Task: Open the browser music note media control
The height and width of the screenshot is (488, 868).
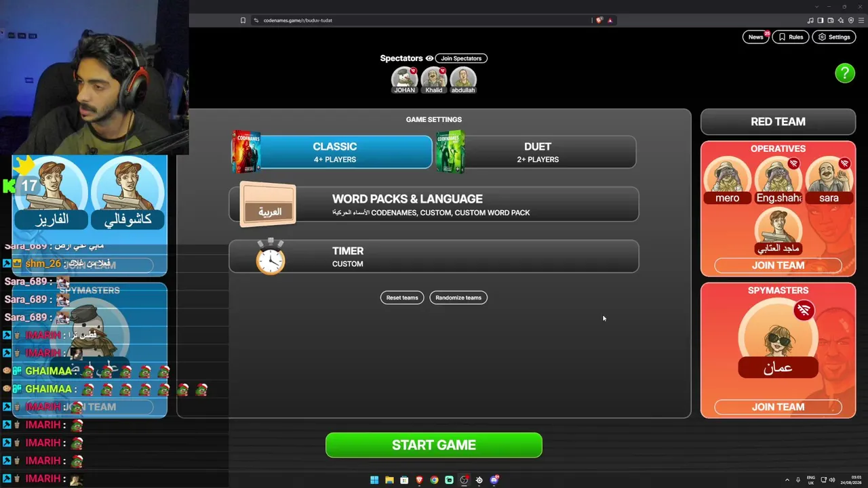Action: pos(810,20)
